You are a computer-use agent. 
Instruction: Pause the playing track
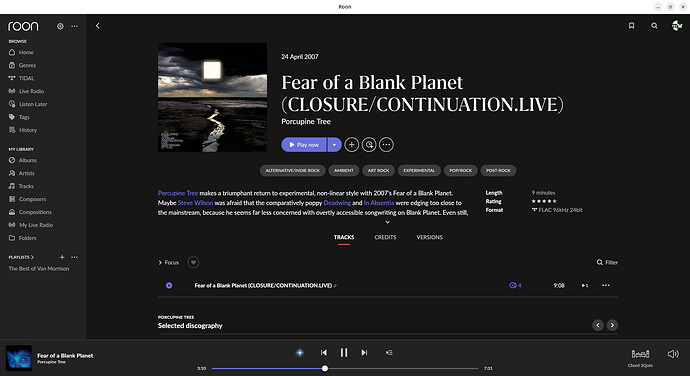pyautogui.click(x=344, y=352)
